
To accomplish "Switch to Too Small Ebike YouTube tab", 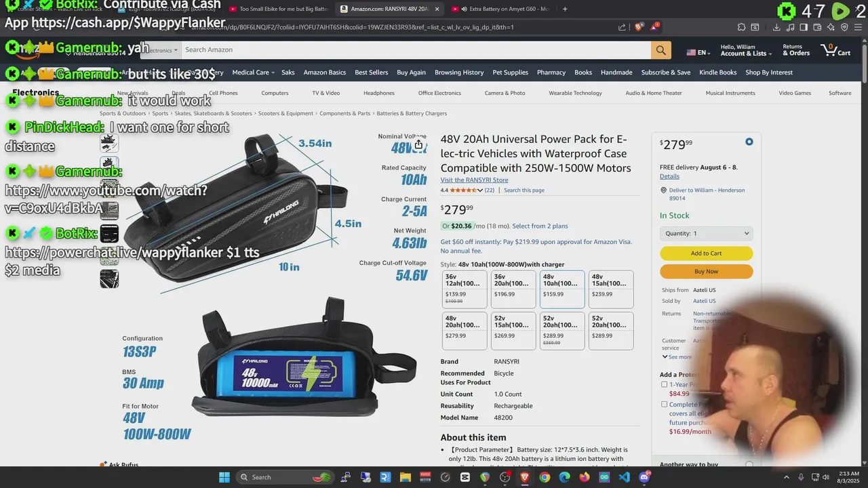I will [278, 9].
